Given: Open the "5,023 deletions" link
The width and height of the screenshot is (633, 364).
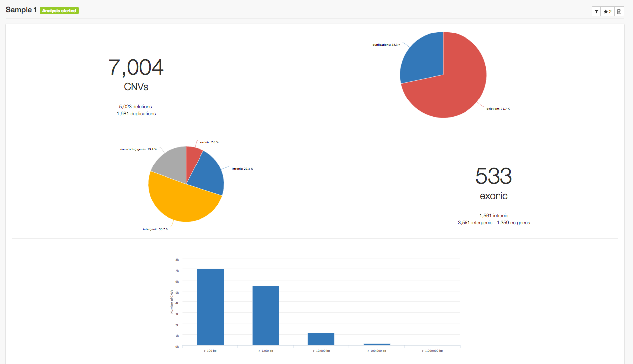Looking at the screenshot, I should point(135,106).
